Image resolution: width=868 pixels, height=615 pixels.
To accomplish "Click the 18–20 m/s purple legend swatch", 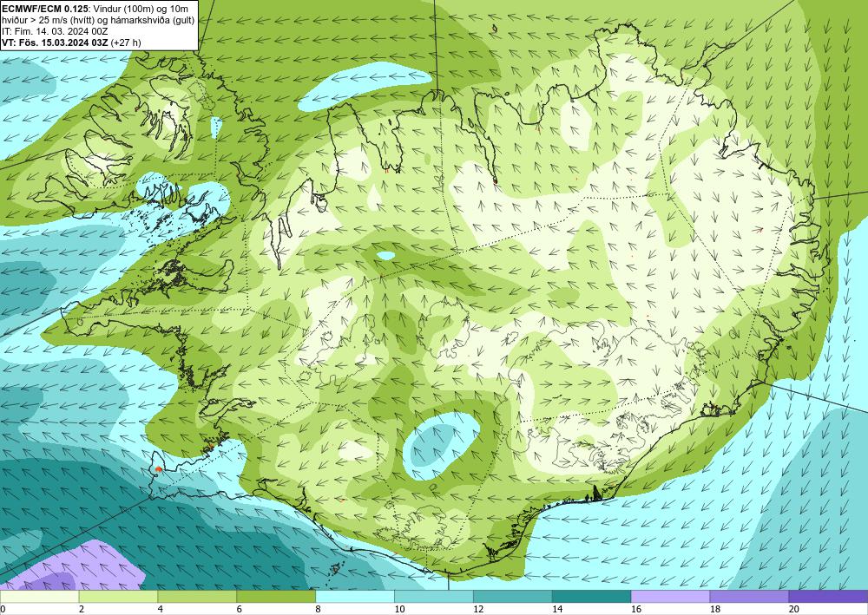I will (750, 597).
